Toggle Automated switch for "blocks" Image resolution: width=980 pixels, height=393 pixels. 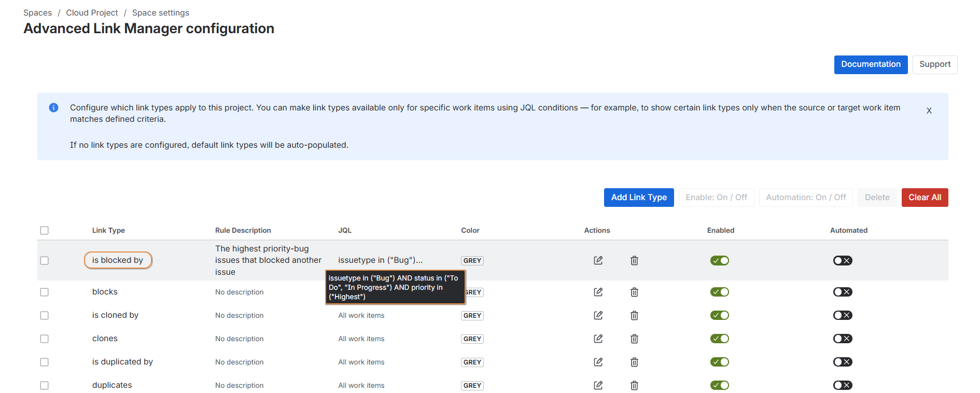point(843,292)
